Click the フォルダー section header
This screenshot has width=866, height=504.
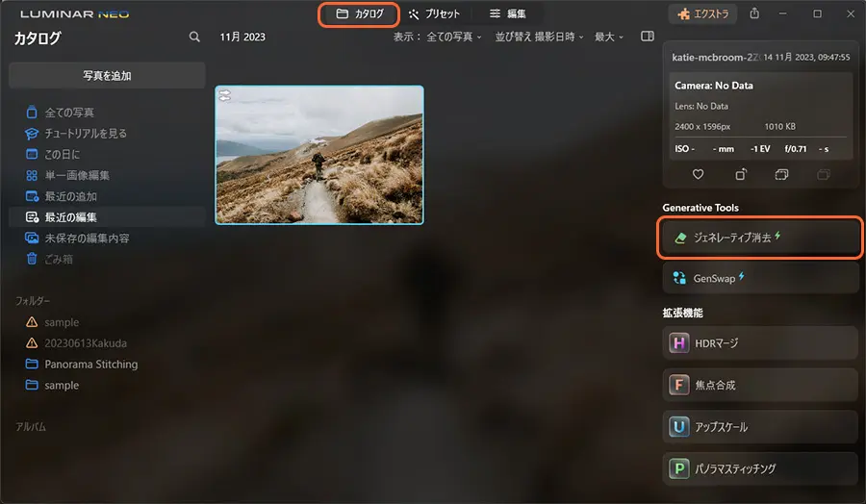click(33, 301)
